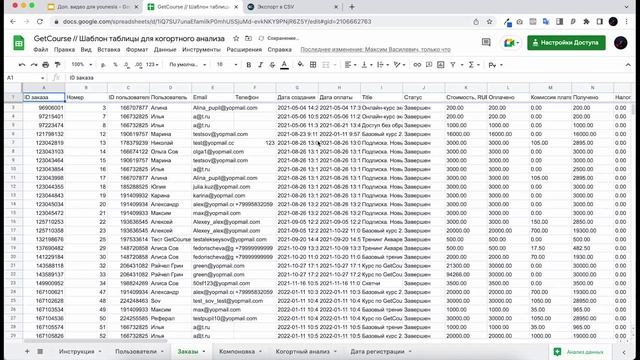Insert a chart from the toolbar

coord(441,65)
